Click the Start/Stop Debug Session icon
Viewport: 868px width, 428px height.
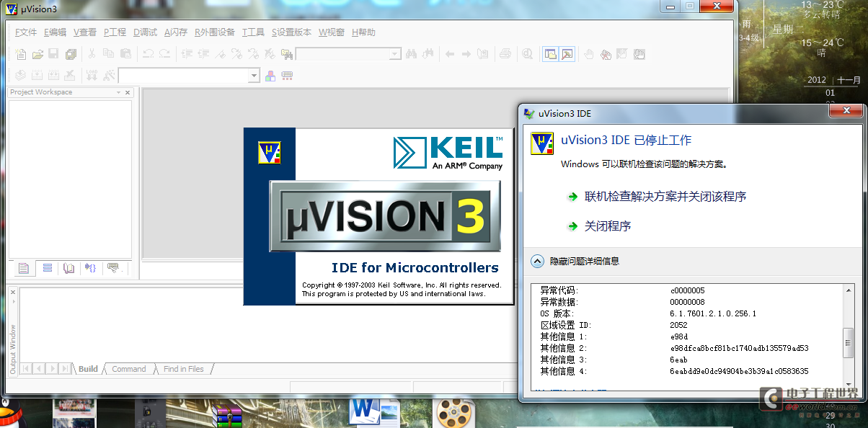click(528, 54)
